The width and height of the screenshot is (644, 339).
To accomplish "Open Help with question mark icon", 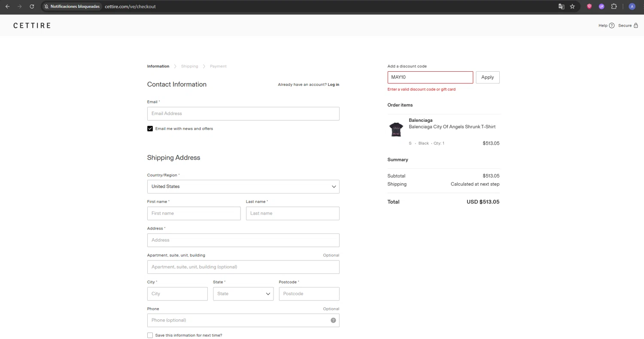I will (606, 25).
